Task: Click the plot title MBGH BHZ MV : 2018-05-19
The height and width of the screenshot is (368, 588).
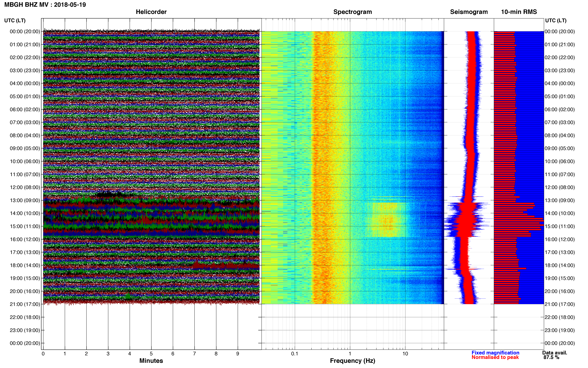Action: 45,5
